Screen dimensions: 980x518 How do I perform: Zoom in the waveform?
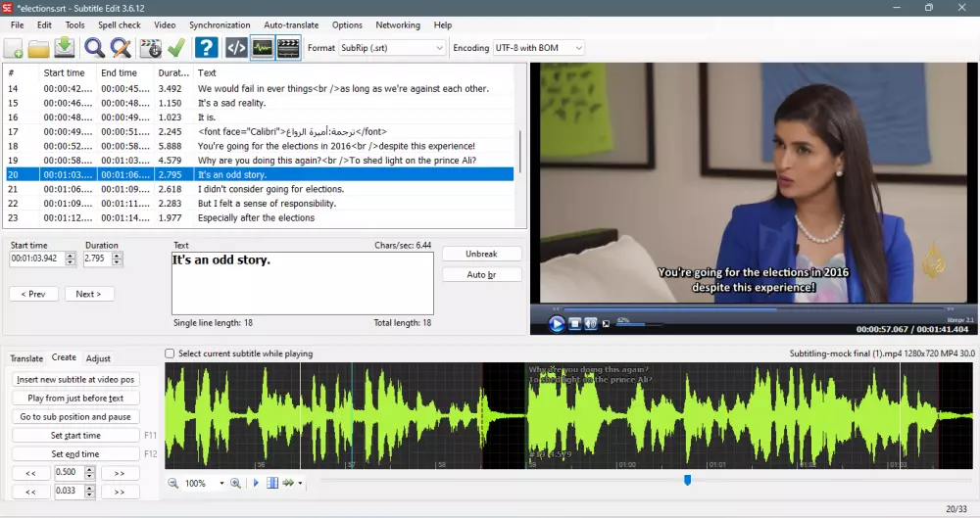[235, 483]
